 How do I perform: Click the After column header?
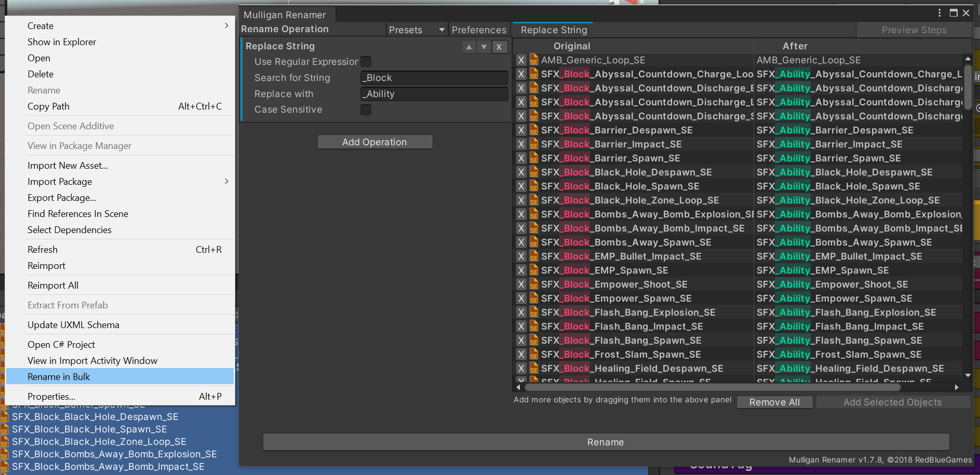coord(795,46)
